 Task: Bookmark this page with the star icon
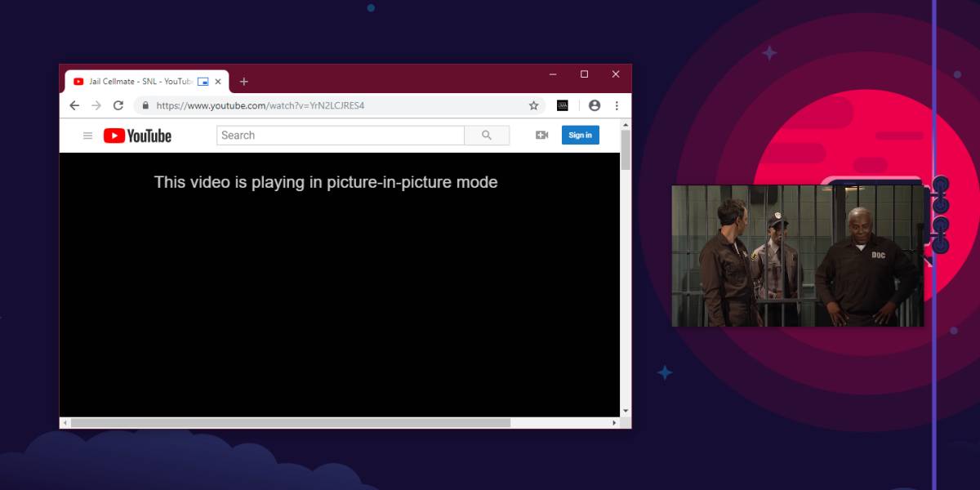click(534, 105)
